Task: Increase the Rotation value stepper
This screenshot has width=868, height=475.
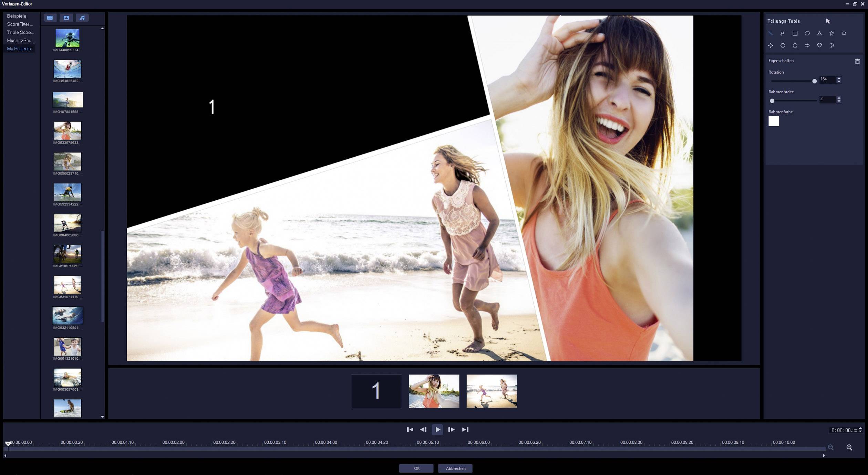Action: pos(839,78)
